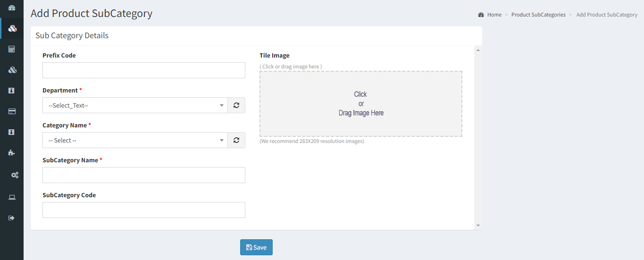Click the Tile Image drop area
The height and width of the screenshot is (260, 644).
pos(361,104)
